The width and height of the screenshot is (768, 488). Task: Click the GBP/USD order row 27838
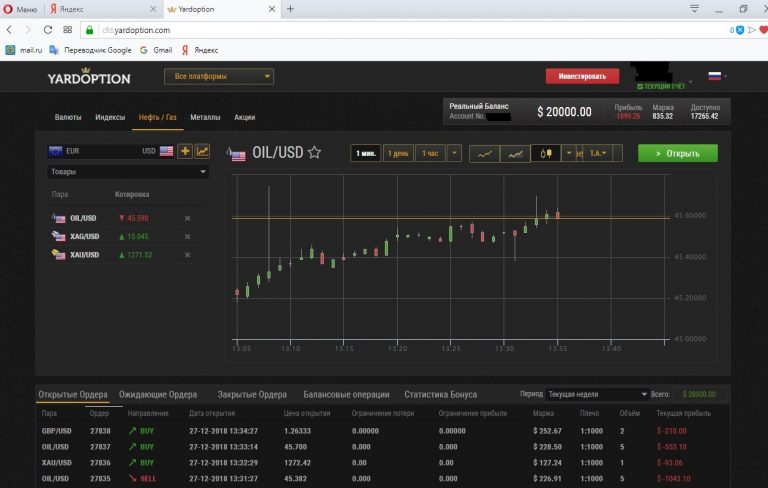[384, 431]
